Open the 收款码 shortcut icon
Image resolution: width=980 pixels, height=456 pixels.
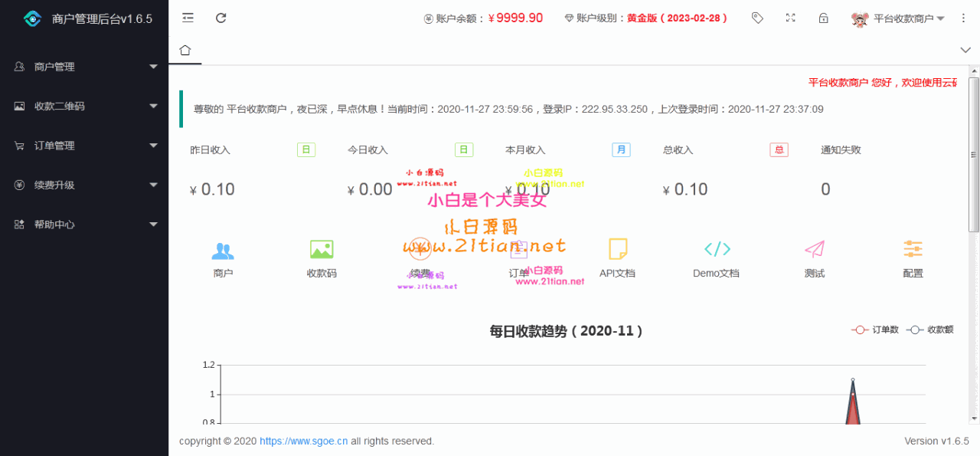(322, 250)
